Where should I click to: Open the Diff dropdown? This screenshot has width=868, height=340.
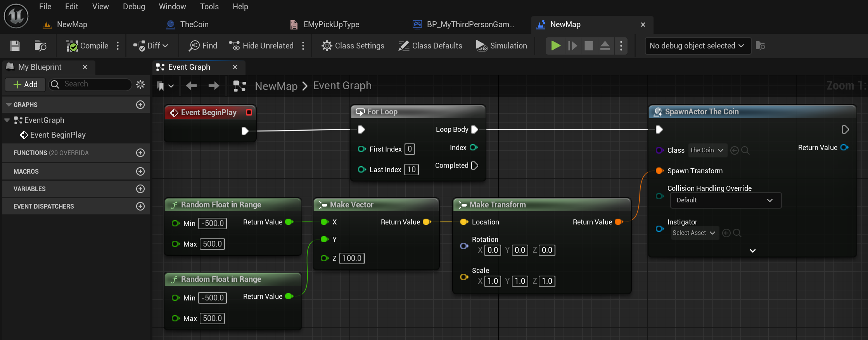click(x=150, y=46)
